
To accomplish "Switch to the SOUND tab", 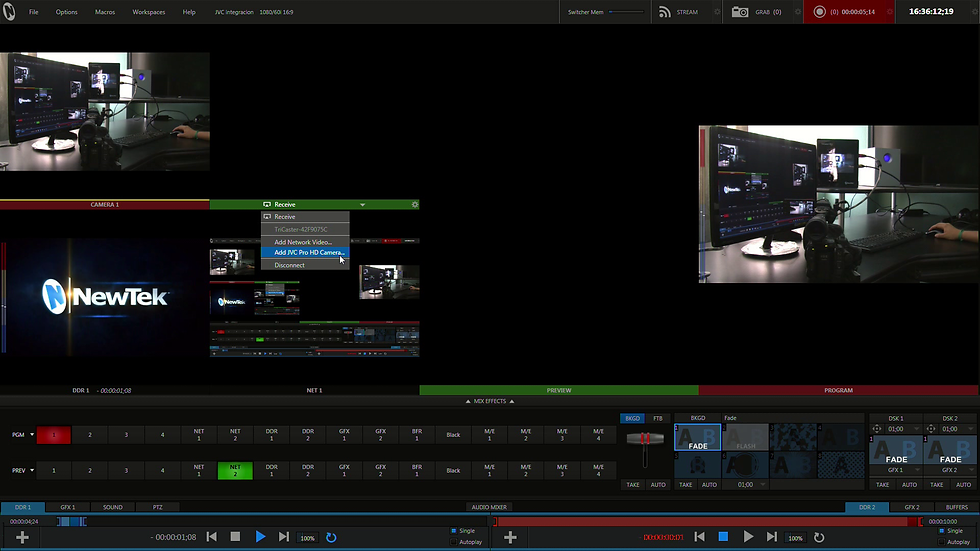I will click(112, 507).
